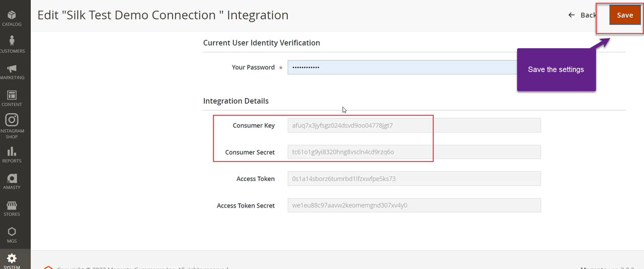Click the Access Token text field
This screenshot has width=644, height=269.
coord(414,178)
